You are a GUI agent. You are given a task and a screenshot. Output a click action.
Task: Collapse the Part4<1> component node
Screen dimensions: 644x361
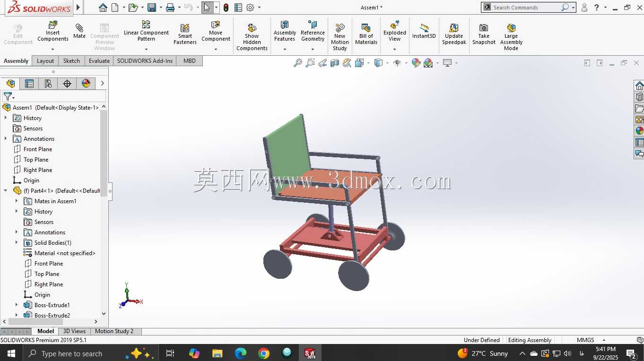click(6, 190)
